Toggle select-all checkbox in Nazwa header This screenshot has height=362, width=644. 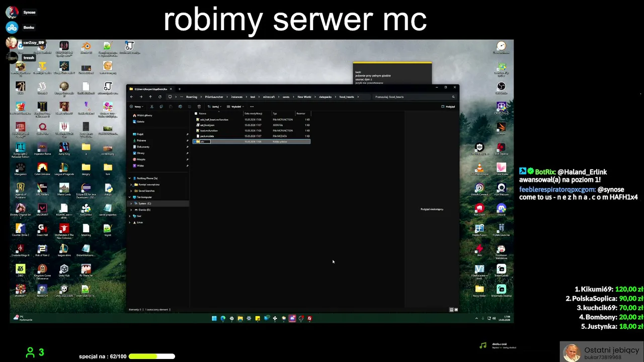coord(196,114)
